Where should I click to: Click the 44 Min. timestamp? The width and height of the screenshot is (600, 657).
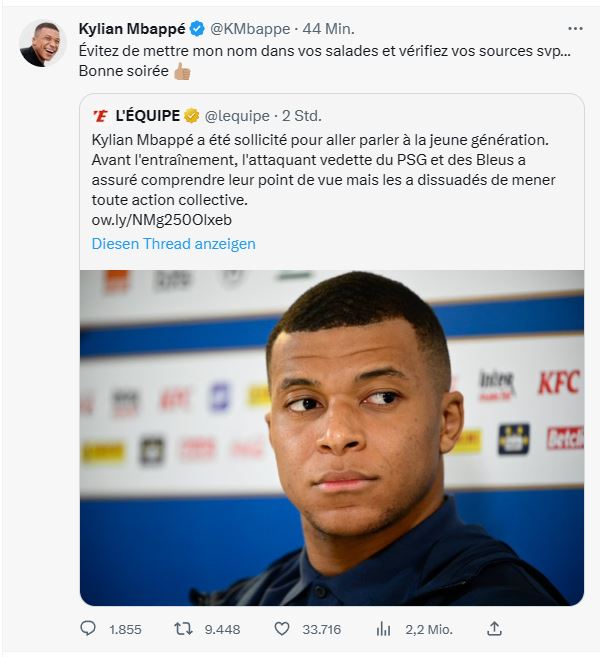tap(331, 28)
